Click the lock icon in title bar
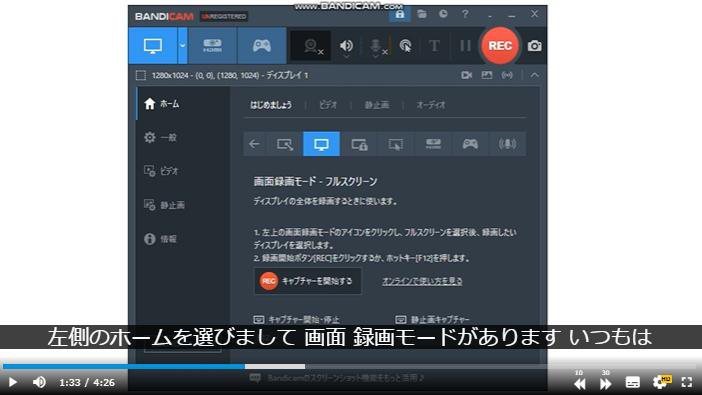 (x=399, y=14)
